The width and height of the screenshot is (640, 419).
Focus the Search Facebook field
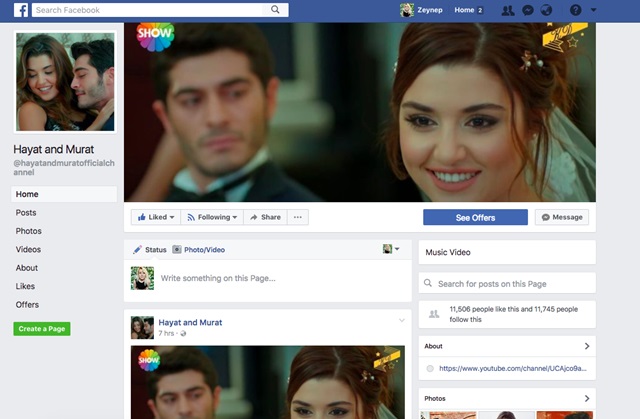[x=147, y=10]
